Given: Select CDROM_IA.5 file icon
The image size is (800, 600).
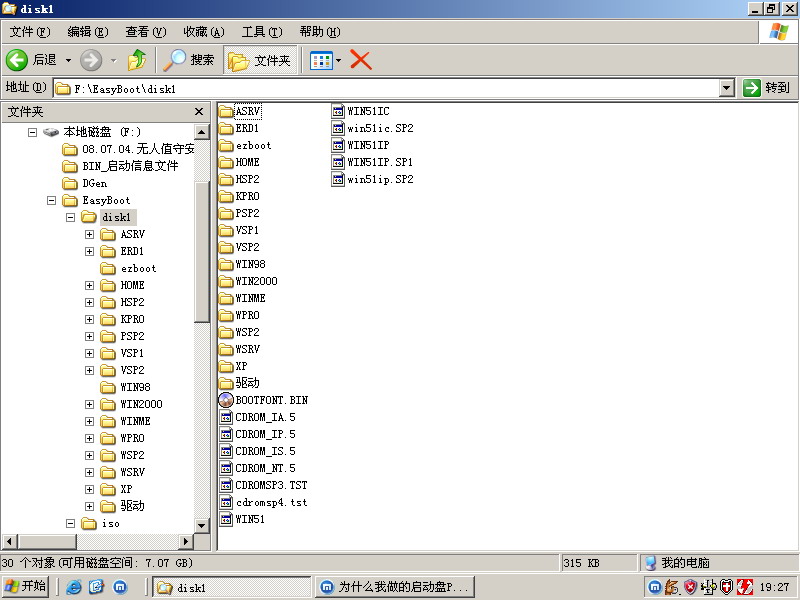Looking at the screenshot, I should pos(226,417).
